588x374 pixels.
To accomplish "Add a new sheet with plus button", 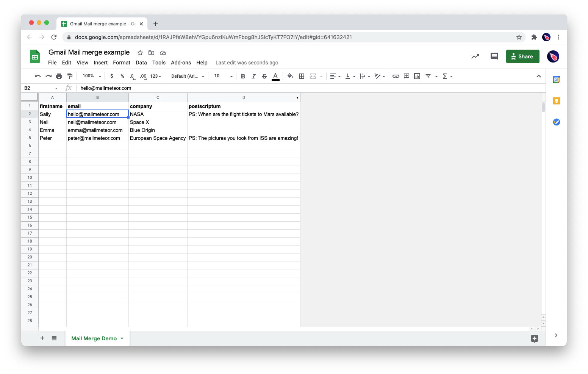I will 42,338.
